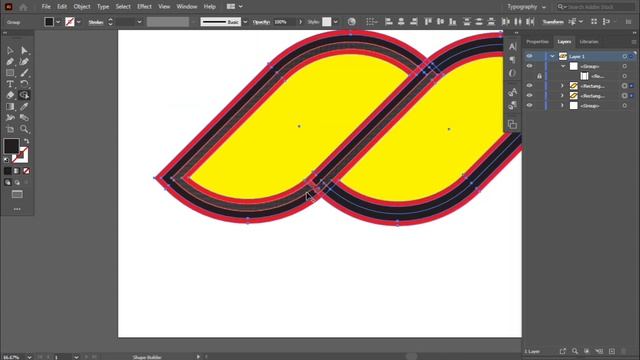Click Layer 1 target circle
This screenshot has width=640, height=360.
point(624,56)
